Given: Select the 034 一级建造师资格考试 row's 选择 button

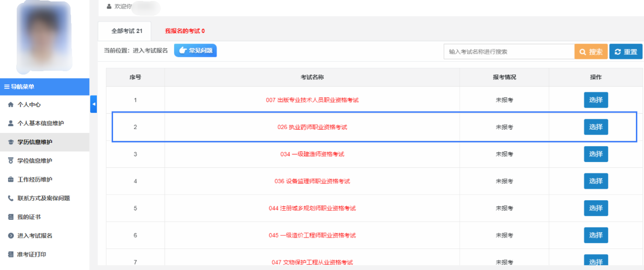Looking at the screenshot, I should click(596, 154).
